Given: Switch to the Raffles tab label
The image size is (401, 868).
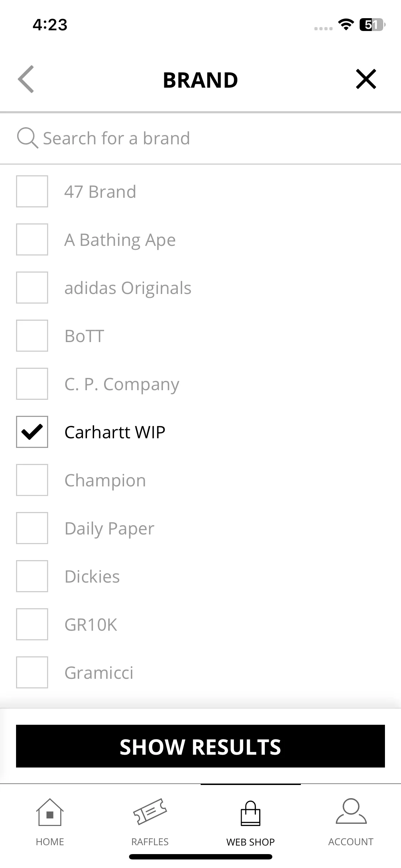Looking at the screenshot, I should point(150,842).
